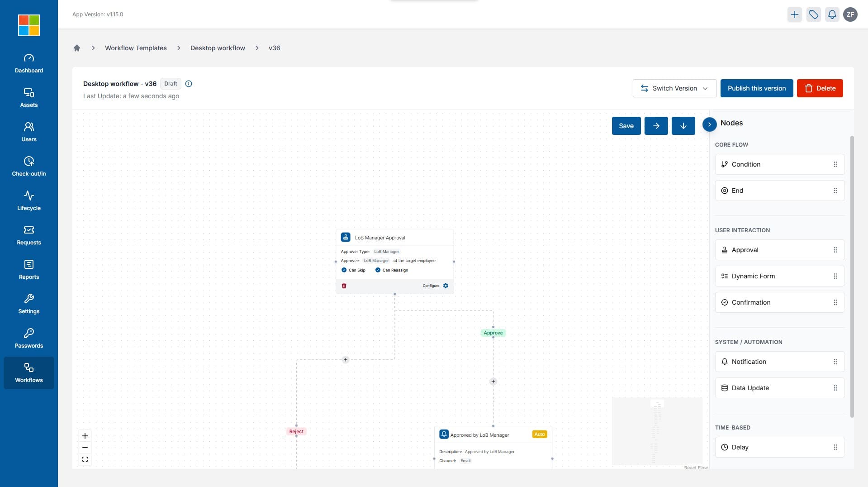Select the Delay node item
The height and width of the screenshot is (487, 868).
tap(780, 447)
